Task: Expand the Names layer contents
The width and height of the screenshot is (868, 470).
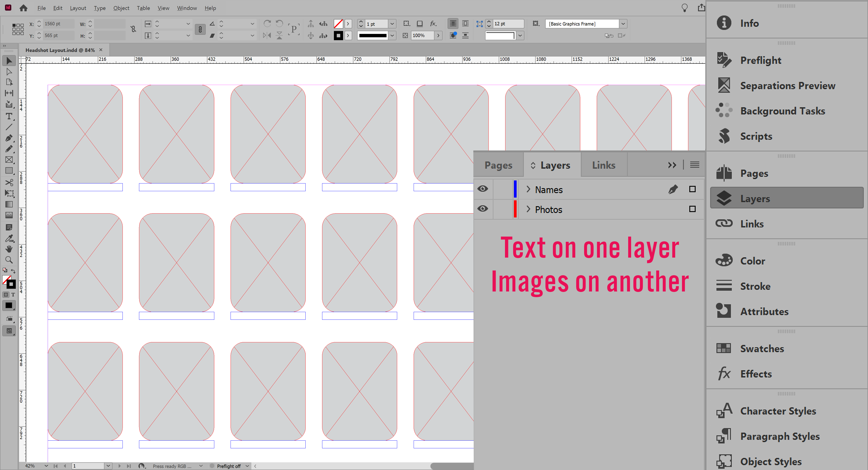Action: point(528,189)
